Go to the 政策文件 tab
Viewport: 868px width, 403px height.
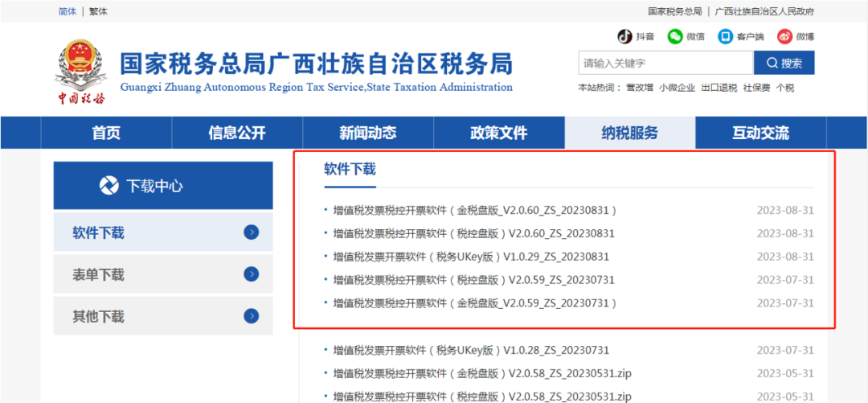[498, 133]
